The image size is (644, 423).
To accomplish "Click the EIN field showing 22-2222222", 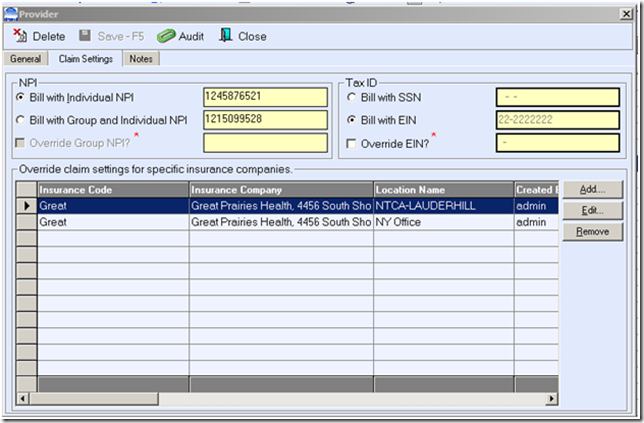I will coord(558,120).
